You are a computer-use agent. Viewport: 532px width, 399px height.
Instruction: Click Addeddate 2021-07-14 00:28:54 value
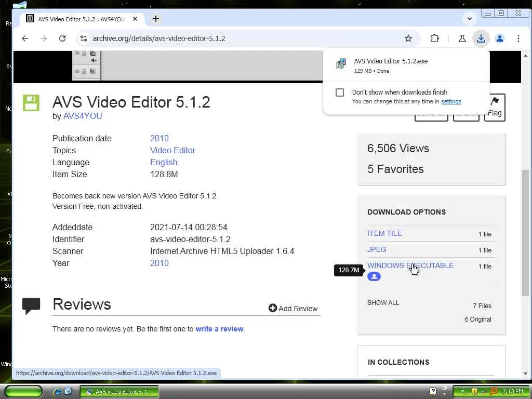[x=189, y=228]
